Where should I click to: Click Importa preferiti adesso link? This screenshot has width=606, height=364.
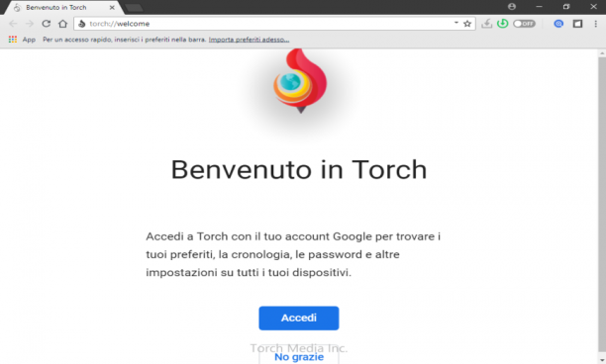coord(249,40)
